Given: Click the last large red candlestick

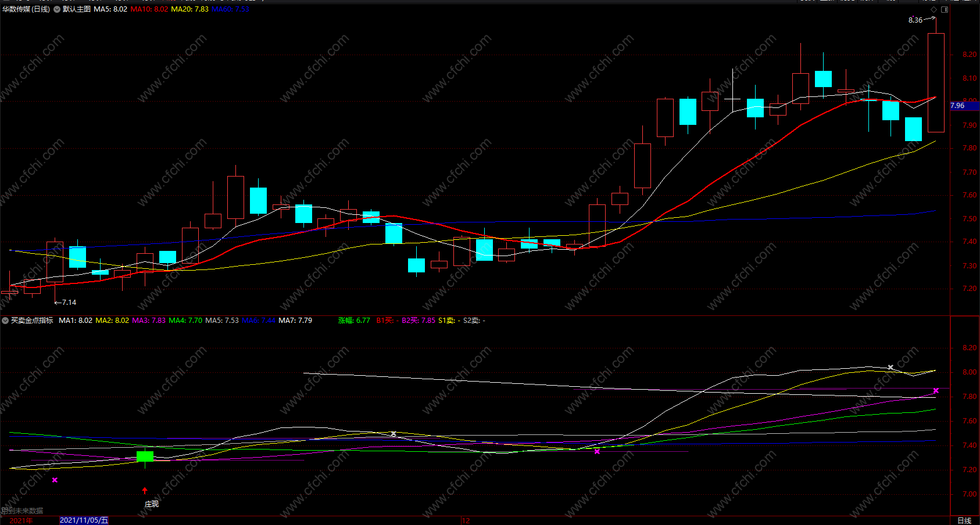Looking at the screenshot, I should [936, 82].
